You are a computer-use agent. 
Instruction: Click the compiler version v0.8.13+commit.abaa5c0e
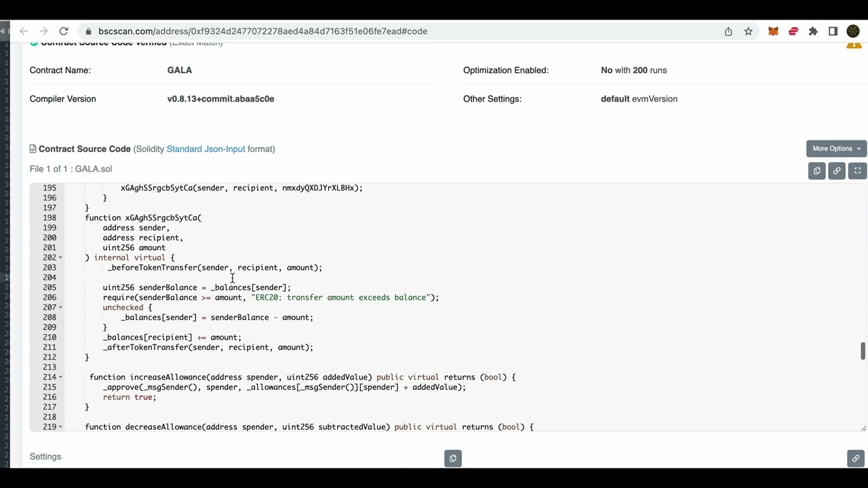(220, 99)
